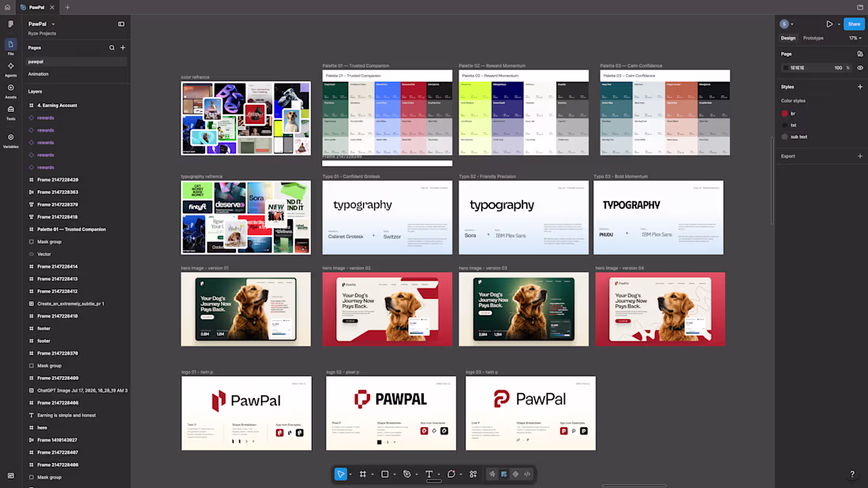Click the Share button
This screenshot has width=868, height=488.
click(854, 24)
